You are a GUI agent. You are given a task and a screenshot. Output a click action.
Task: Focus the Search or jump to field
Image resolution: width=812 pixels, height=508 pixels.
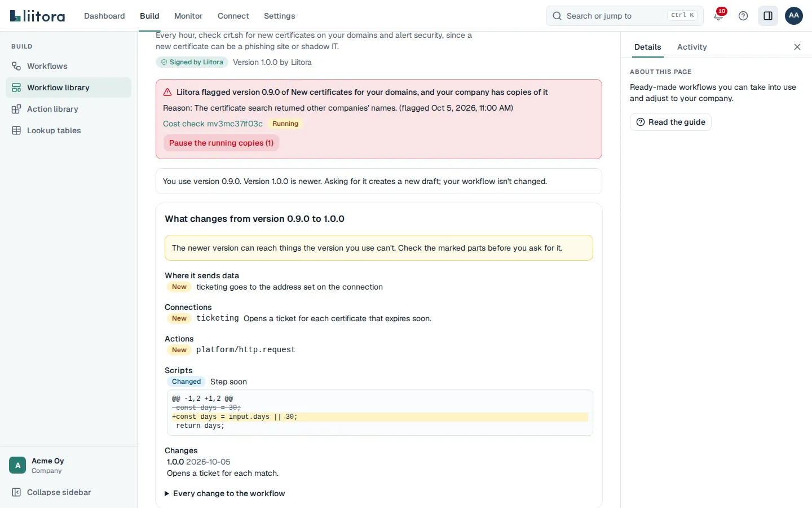[x=625, y=16]
